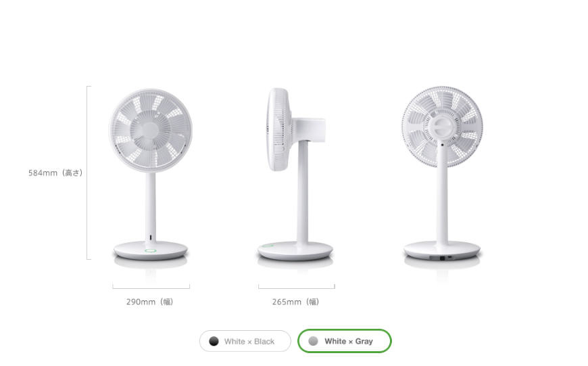Click the rear-view fan pole
Screen dimensions: 588x366
pos(442,196)
